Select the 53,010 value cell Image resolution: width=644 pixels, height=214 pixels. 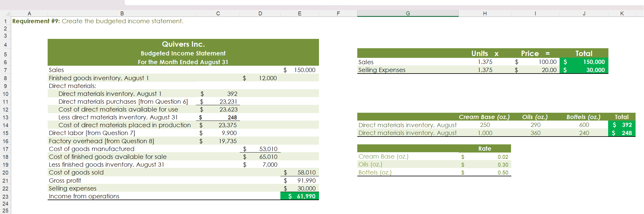click(260, 149)
